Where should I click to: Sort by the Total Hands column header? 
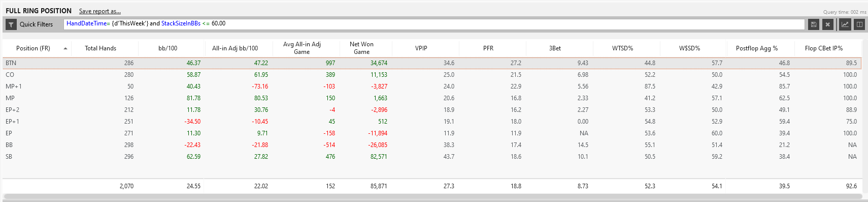click(101, 48)
